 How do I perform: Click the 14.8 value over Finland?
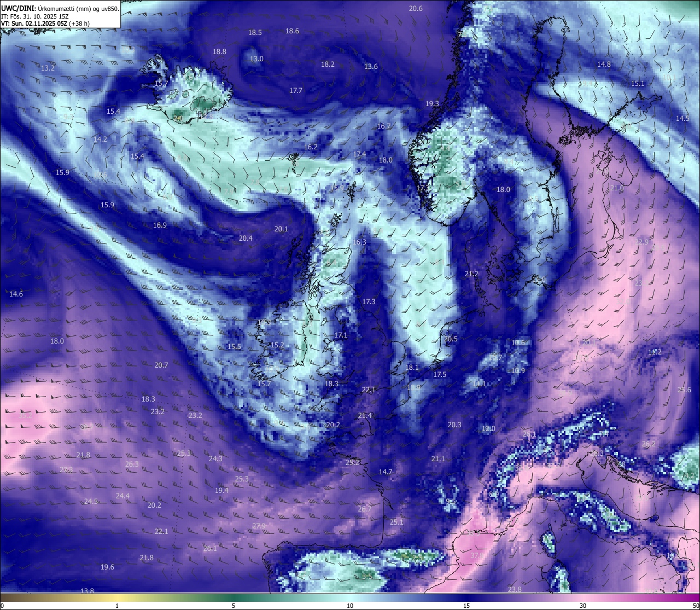604,64
